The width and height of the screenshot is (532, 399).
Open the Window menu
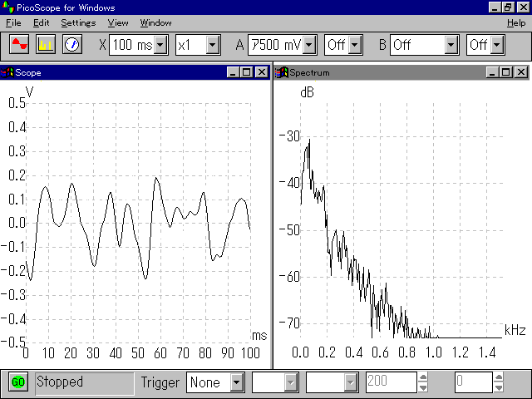tap(155, 23)
